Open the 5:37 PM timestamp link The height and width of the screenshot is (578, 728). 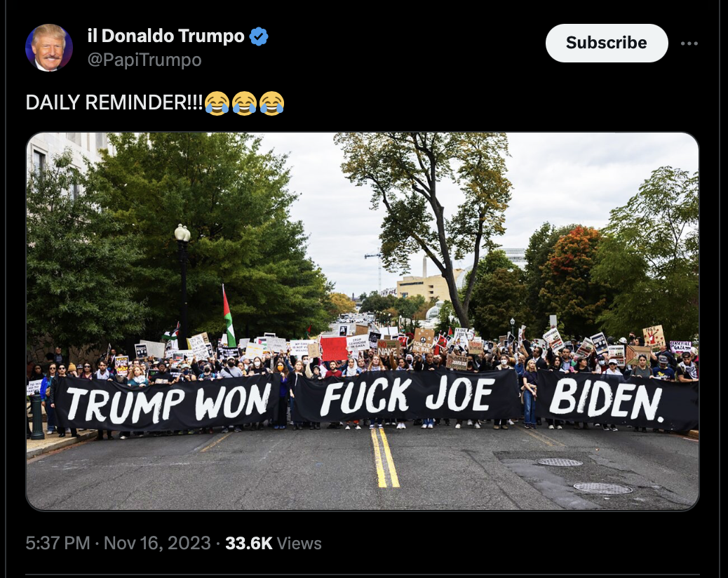coord(58,543)
